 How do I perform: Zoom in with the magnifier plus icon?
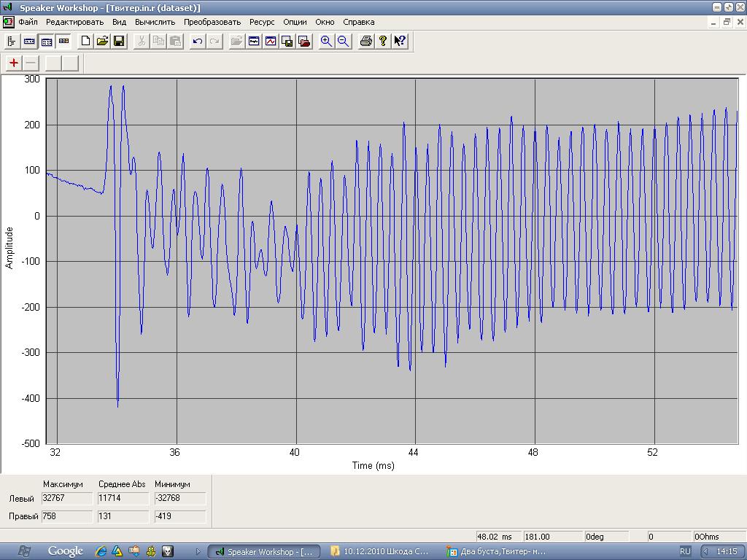coord(326,42)
